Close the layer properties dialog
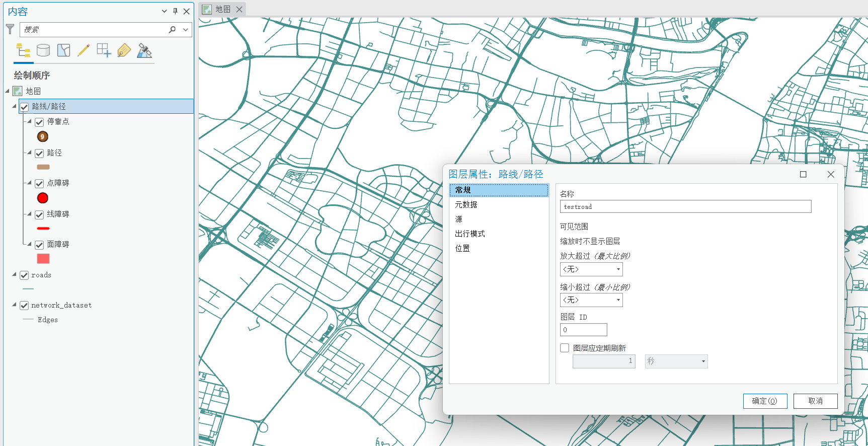868x446 pixels. coord(831,174)
